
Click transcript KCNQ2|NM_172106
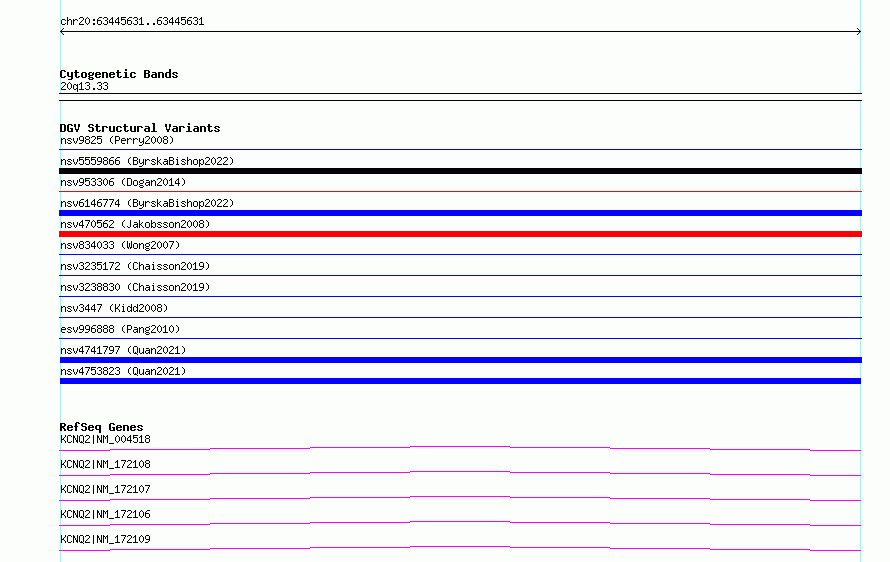[105, 514]
